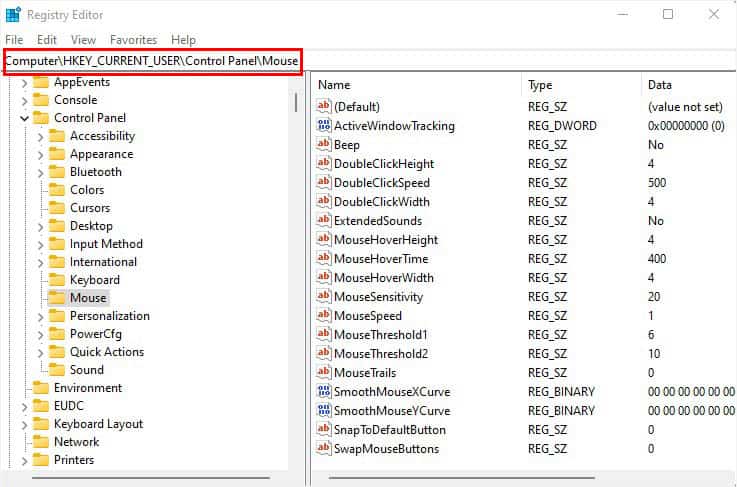Expand the Printers key
Viewport: 737px width, 487px height.
pos(24,461)
